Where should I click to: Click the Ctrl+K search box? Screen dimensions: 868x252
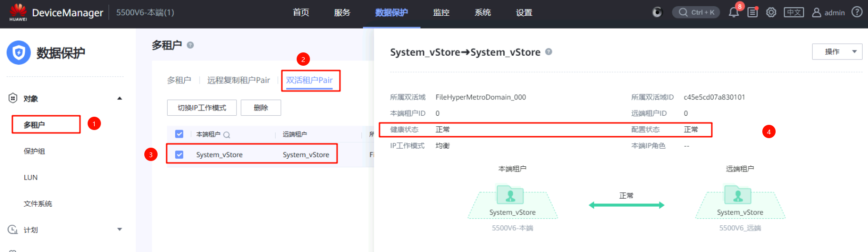click(x=696, y=12)
